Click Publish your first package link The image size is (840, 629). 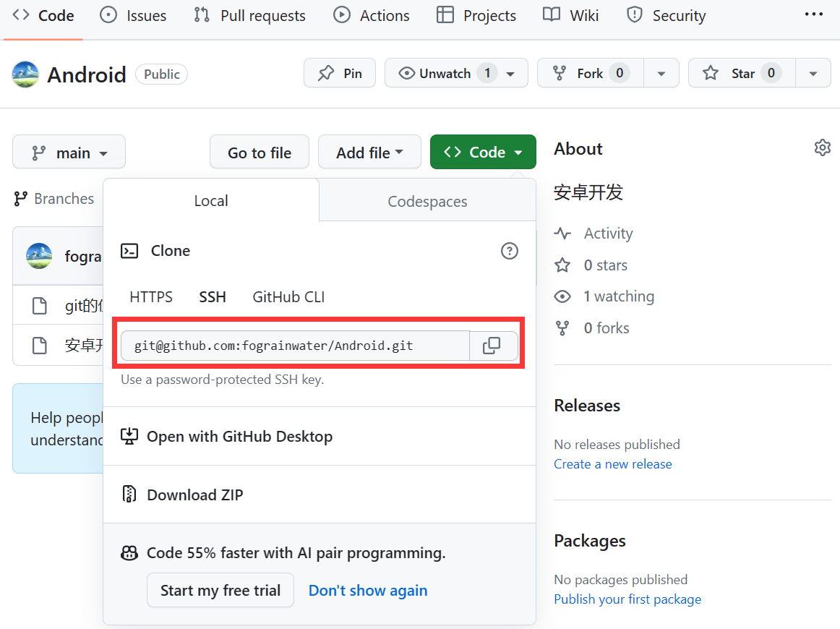(x=627, y=599)
